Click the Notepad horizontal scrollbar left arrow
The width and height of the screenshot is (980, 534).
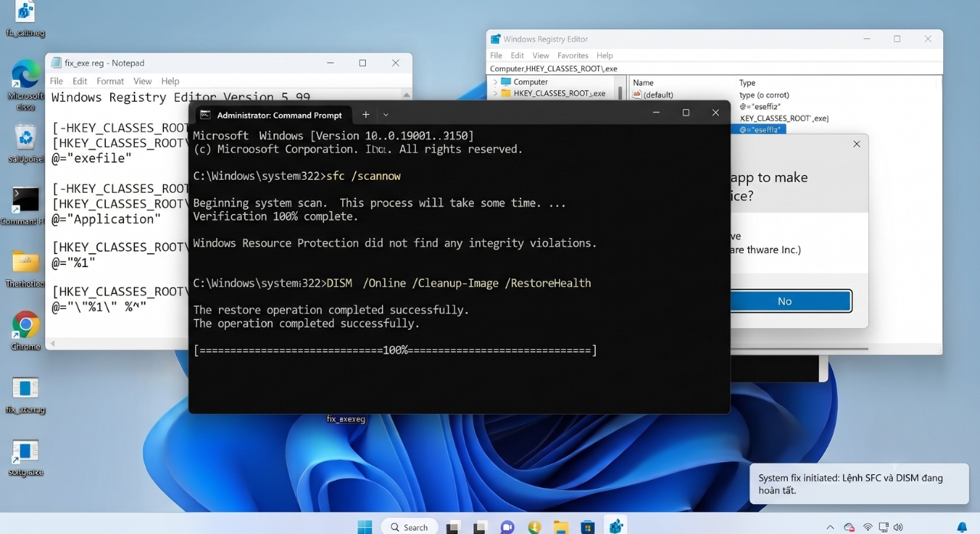52,344
